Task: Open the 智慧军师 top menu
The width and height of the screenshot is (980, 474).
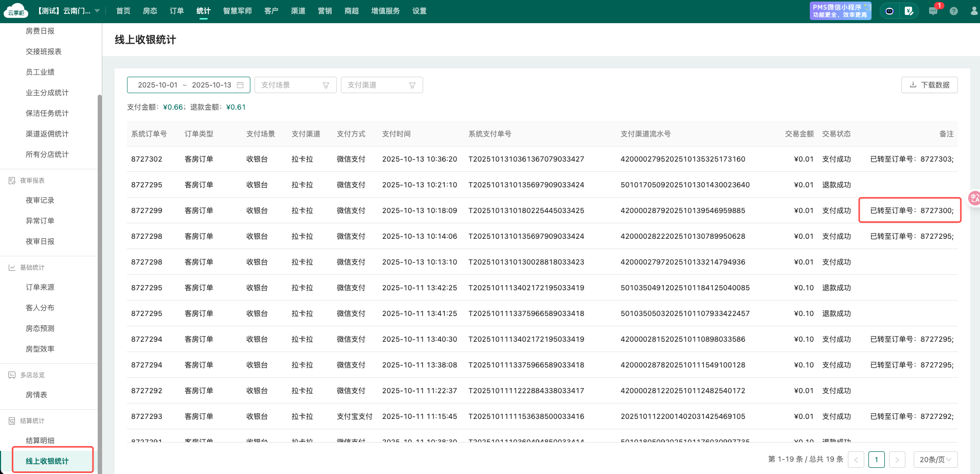Action: pyautogui.click(x=238, y=11)
